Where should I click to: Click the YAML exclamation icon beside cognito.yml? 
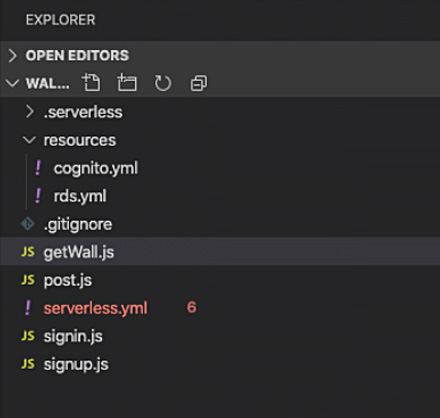(x=38, y=168)
